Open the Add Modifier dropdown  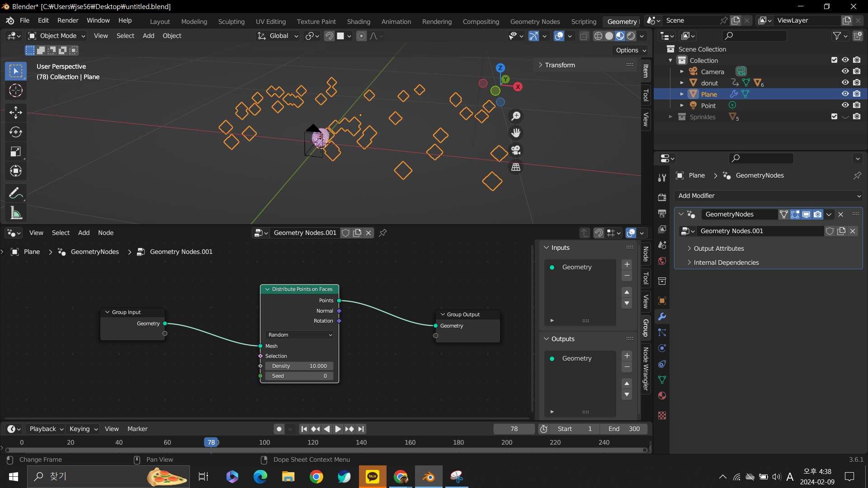click(769, 196)
